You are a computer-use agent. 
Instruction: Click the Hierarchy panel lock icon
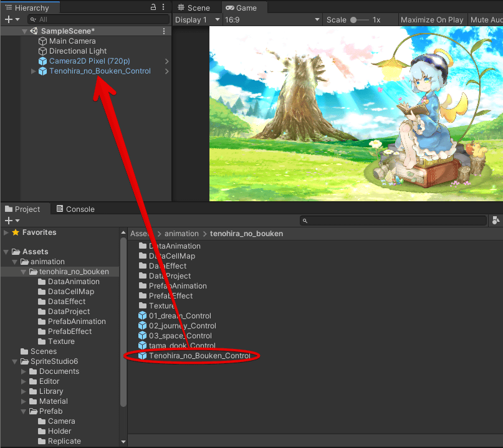[153, 7]
